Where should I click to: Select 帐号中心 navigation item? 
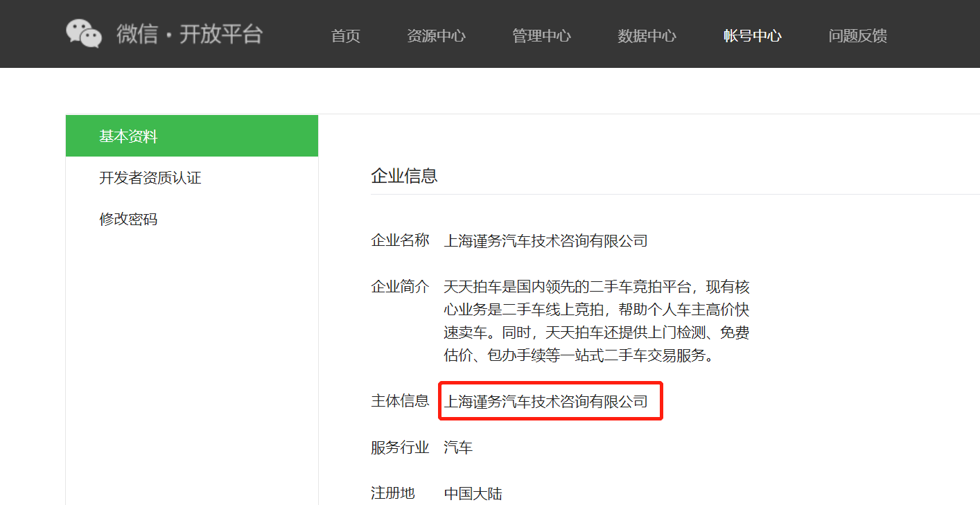[752, 36]
